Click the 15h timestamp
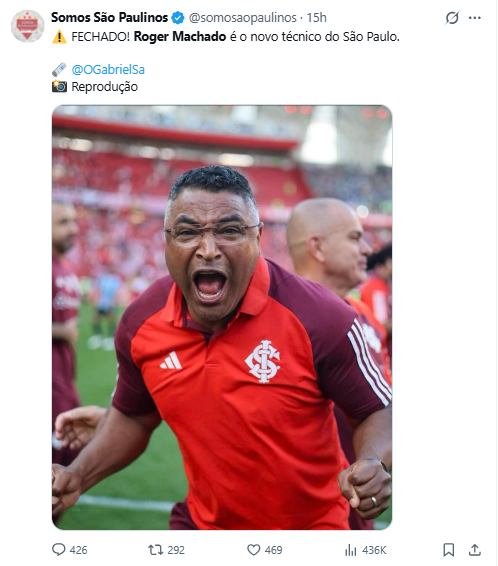 point(316,18)
